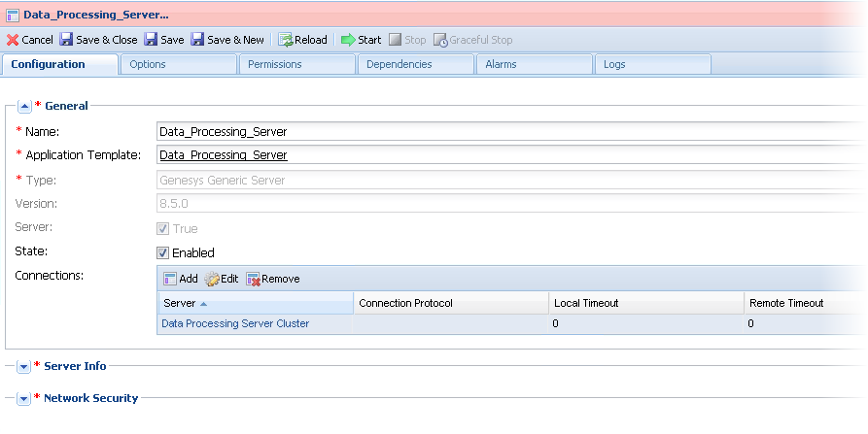The image size is (868, 434).
Task: Open the Data_Processing_Server application template link
Action: [224, 155]
